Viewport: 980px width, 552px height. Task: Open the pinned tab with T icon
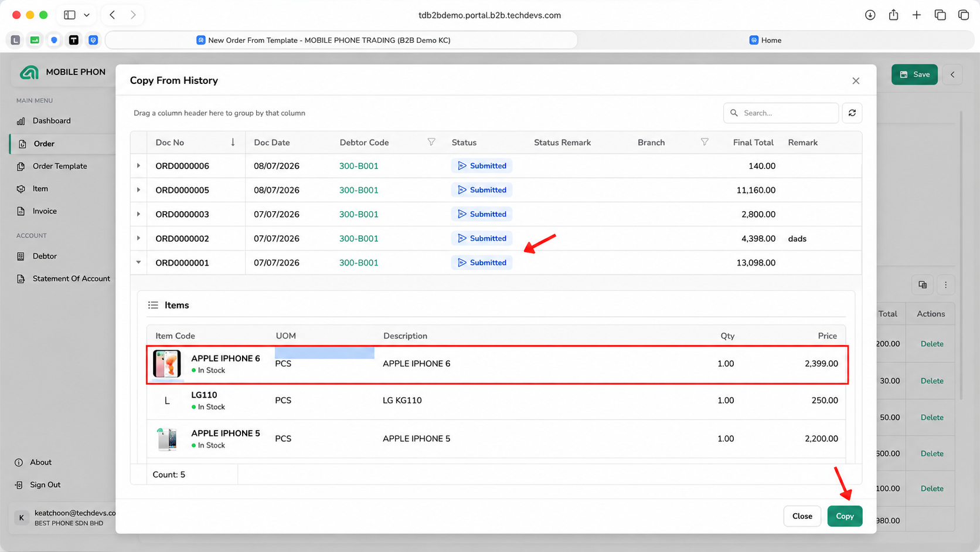pyautogui.click(x=74, y=40)
